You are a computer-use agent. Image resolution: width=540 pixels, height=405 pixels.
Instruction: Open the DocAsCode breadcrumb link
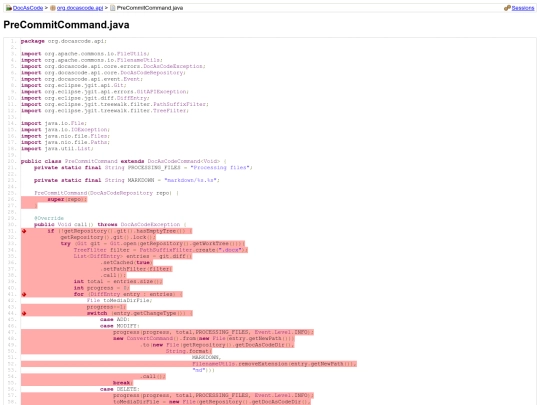tap(28, 8)
